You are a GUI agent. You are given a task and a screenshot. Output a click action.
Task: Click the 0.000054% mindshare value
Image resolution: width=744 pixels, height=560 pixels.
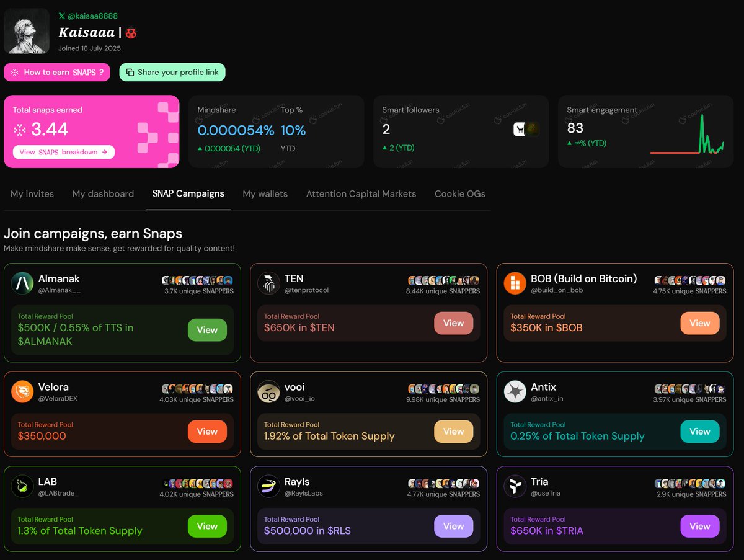236,131
